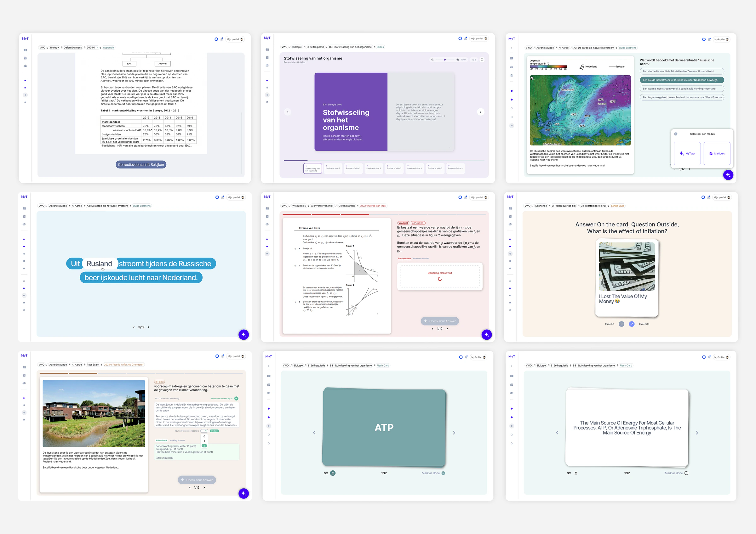Open the sparkle AI assistant in the Wiskunde B panel

tap(487, 335)
